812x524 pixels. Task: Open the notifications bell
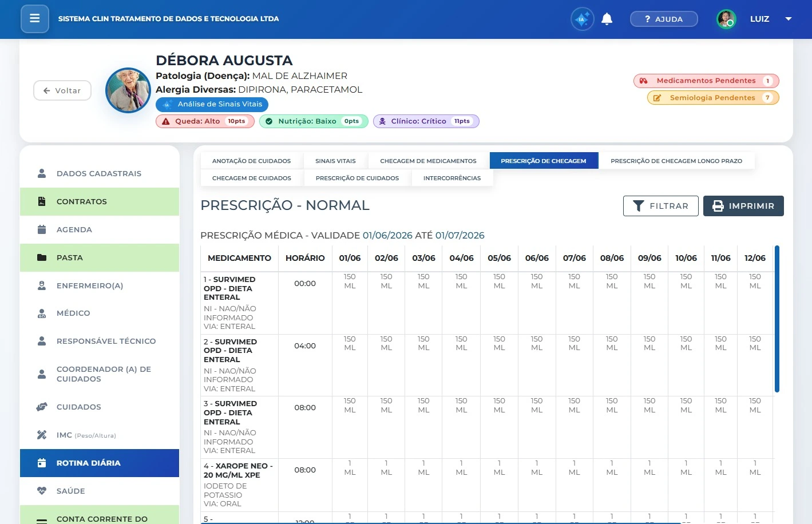(607, 19)
